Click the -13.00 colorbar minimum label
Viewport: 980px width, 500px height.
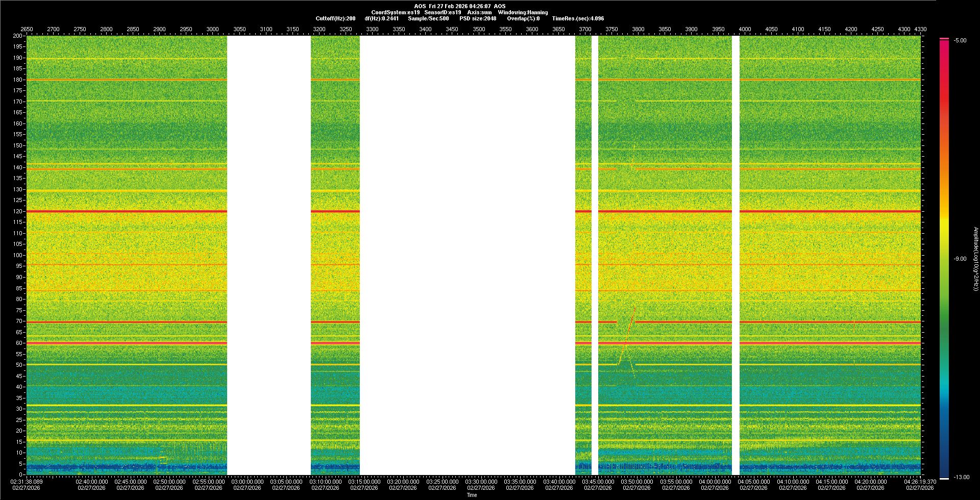961,478
